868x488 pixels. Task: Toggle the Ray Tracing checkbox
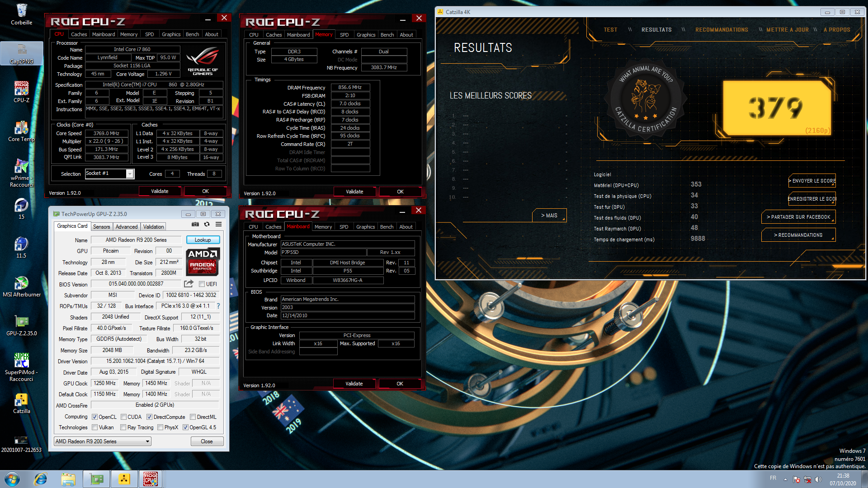pyautogui.click(x=123, y=427)
